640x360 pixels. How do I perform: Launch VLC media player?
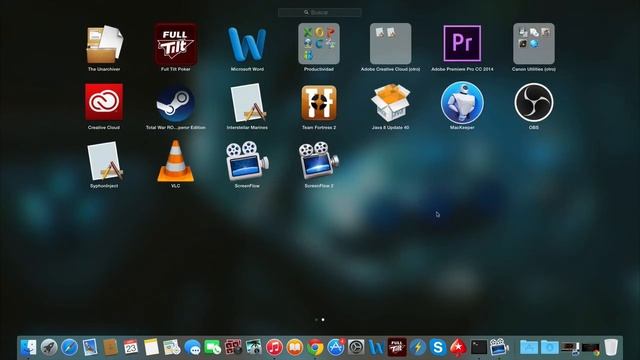[176, 161]
